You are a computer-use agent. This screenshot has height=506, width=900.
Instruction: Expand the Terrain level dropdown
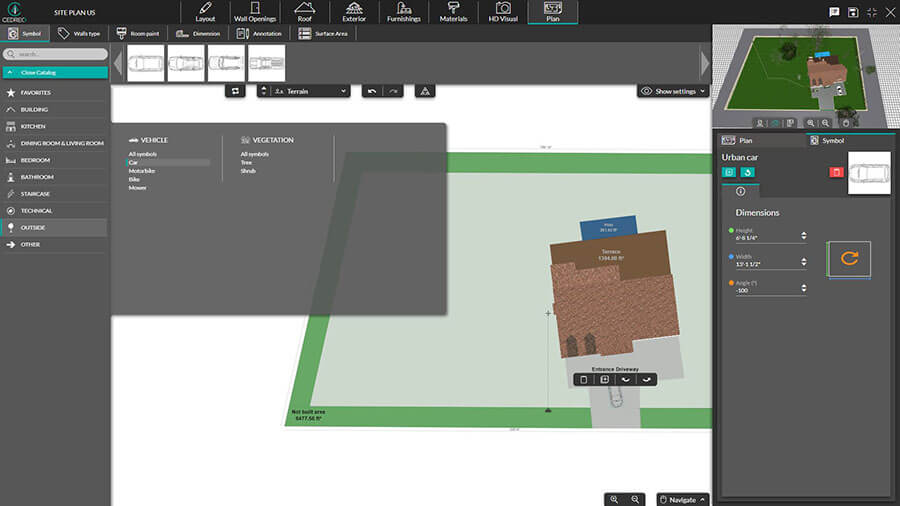tap(304, 91)
